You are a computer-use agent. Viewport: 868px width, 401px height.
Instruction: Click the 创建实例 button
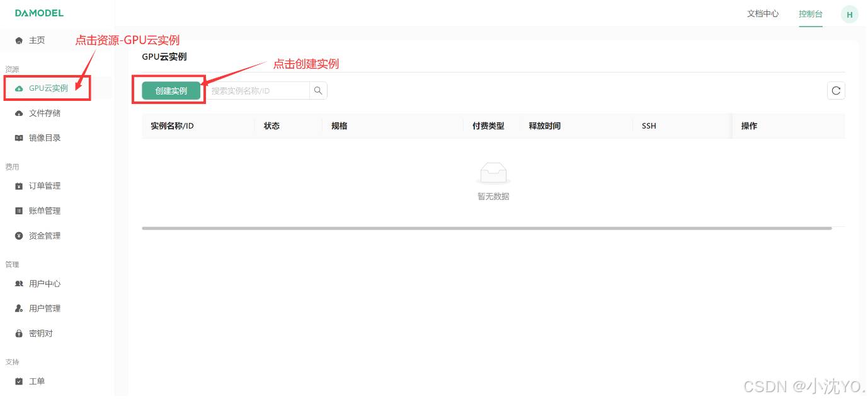(x=171, y=91)
